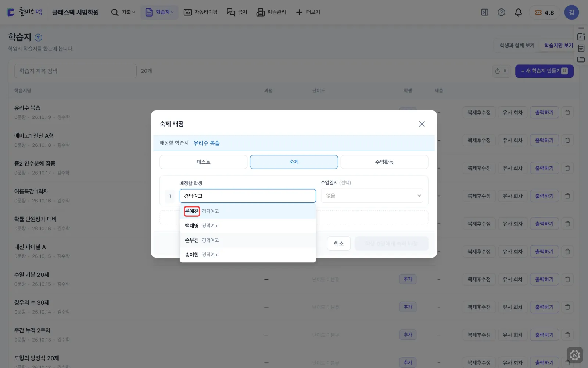The width and height of the screenshot is (588, 368).
Task: Click the help icon next to 학습지 title
Action: pyautogui.click(x=38, y=38)
